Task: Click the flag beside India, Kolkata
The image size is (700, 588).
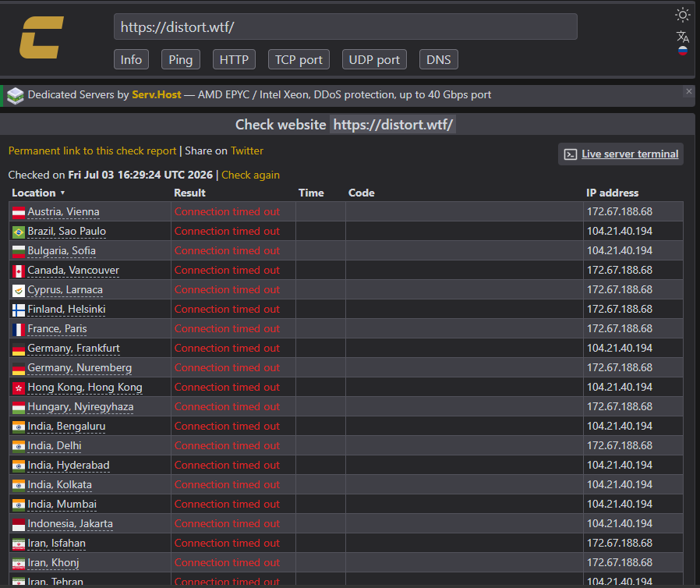Action: click(x=18, y=485)
